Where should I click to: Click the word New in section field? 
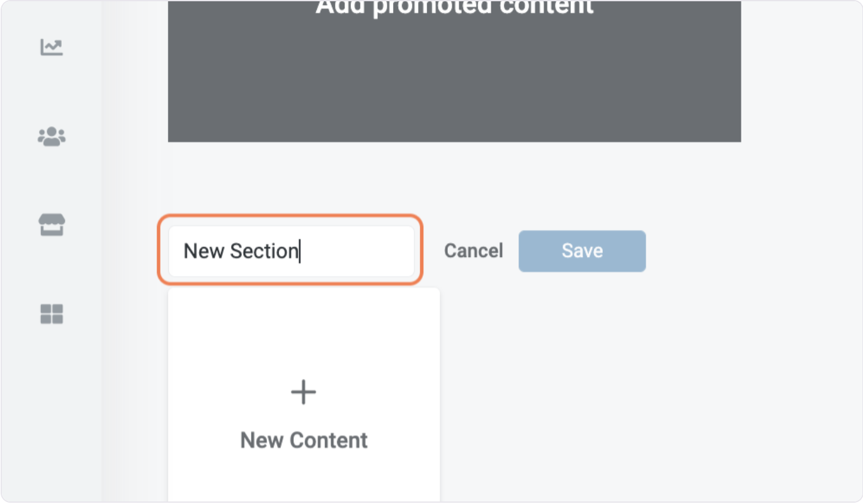203,251
